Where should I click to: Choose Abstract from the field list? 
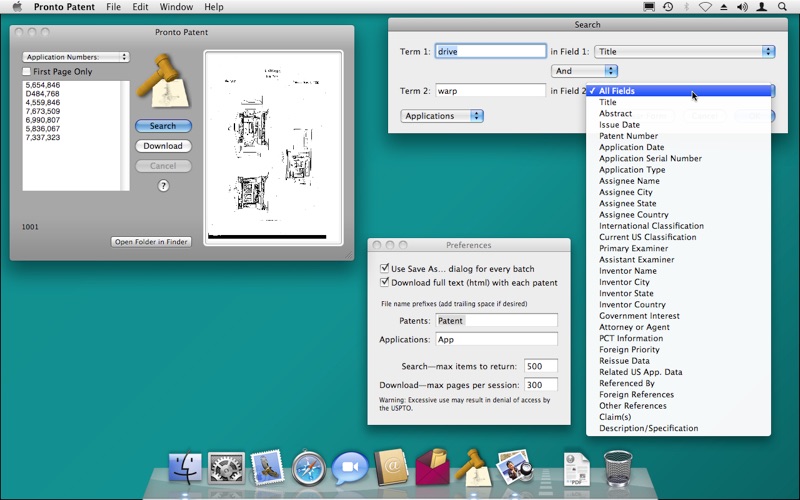tap(679, 113)
